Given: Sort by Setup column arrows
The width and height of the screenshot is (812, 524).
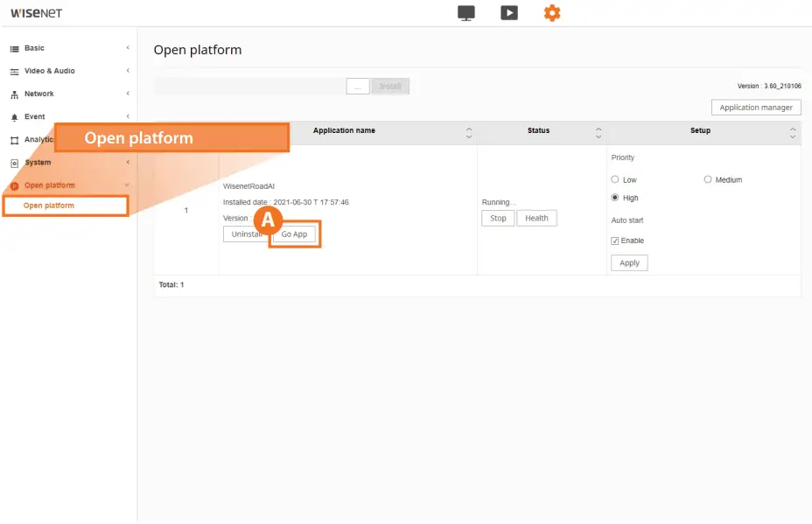Looking at the screenshot, I should (793, 133).
